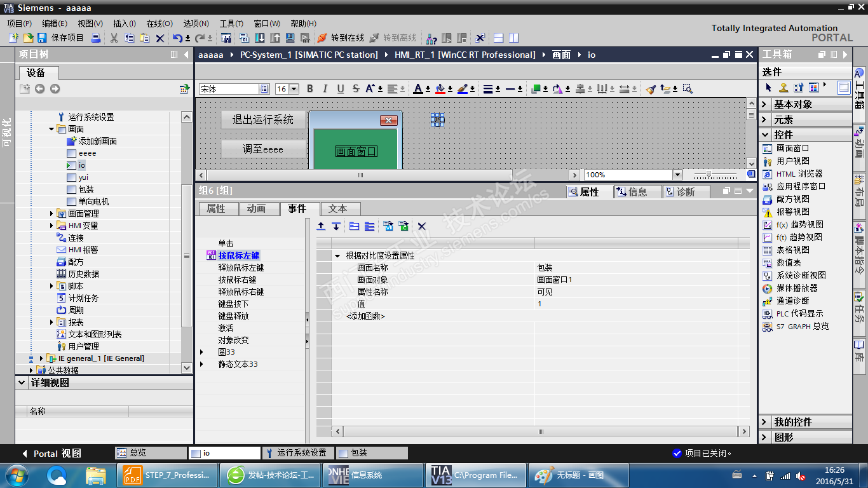Image resolution: width=868 pixels, height=488 pixels.
Task: Click the <添加函数> add function row
Action: [365, 316]
